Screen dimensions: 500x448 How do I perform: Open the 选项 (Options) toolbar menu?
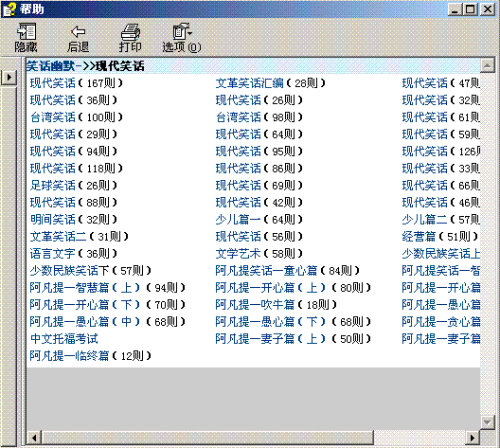click(x=182, y=38)
